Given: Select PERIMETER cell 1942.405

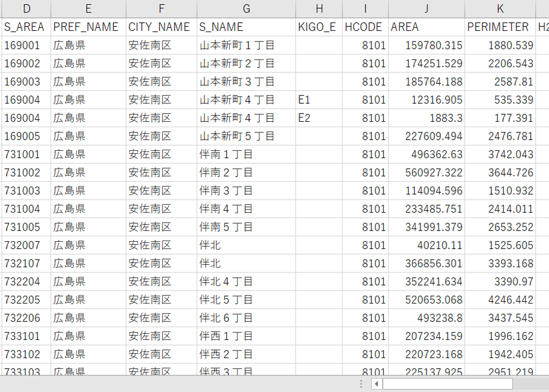Looking at the screenshot, I should (500, 355).
